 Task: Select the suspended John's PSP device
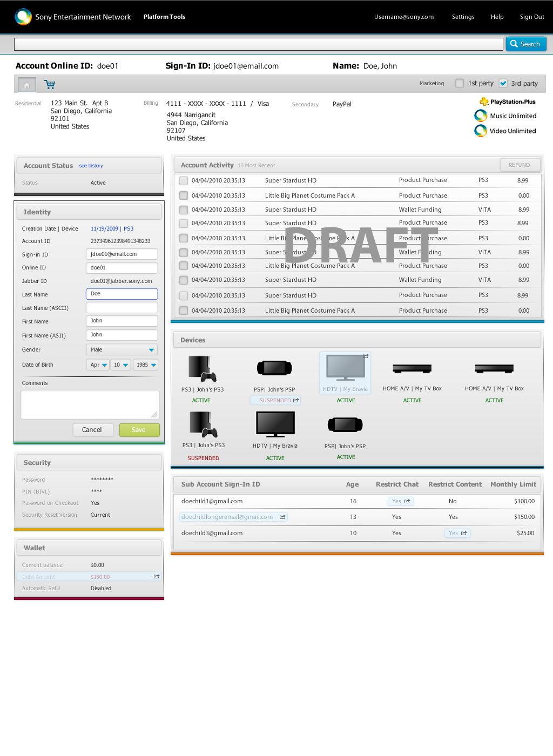coord(274,368)
